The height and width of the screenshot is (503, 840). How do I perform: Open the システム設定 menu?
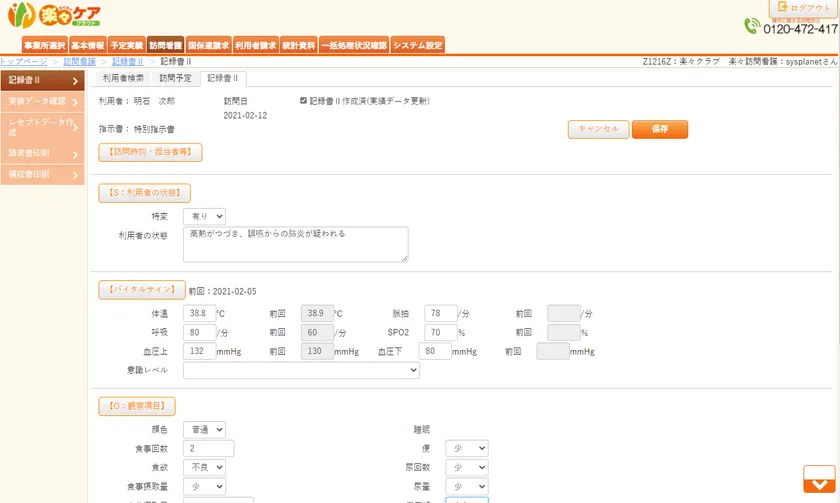[x=418, y=45]
